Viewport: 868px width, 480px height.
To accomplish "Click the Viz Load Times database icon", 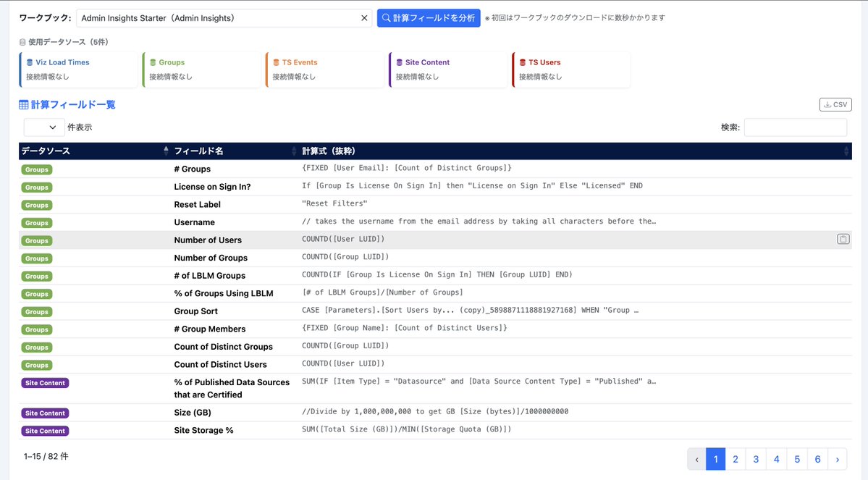I will point(30,62).
